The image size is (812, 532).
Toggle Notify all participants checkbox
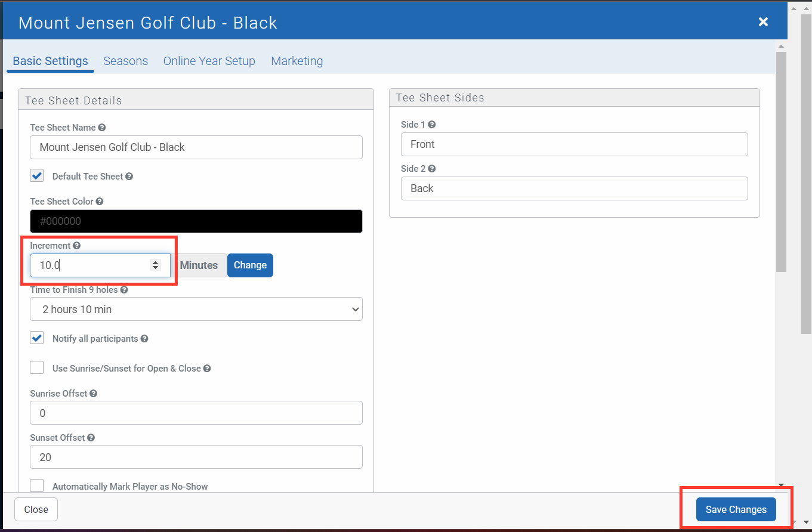pos(37,338)
